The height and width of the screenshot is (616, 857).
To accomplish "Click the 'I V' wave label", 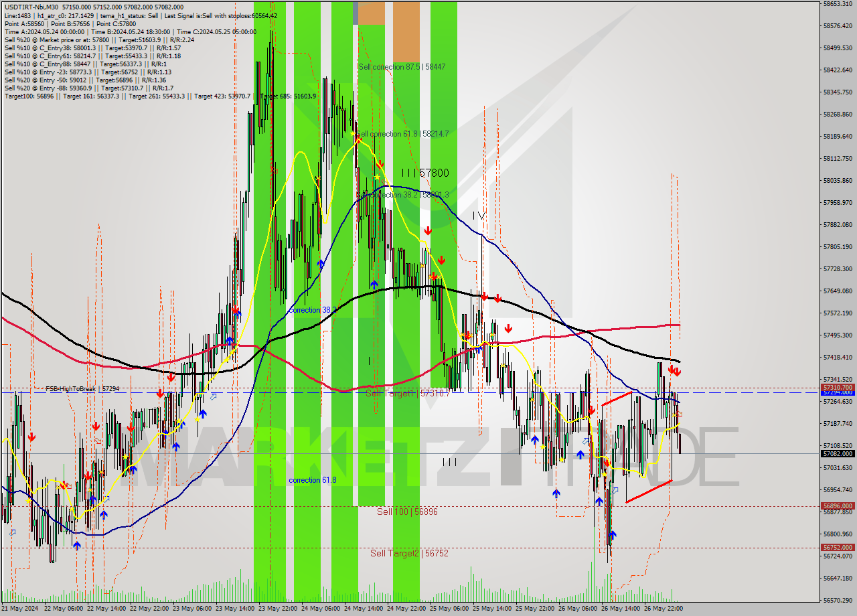I will [x=479, y=216].
